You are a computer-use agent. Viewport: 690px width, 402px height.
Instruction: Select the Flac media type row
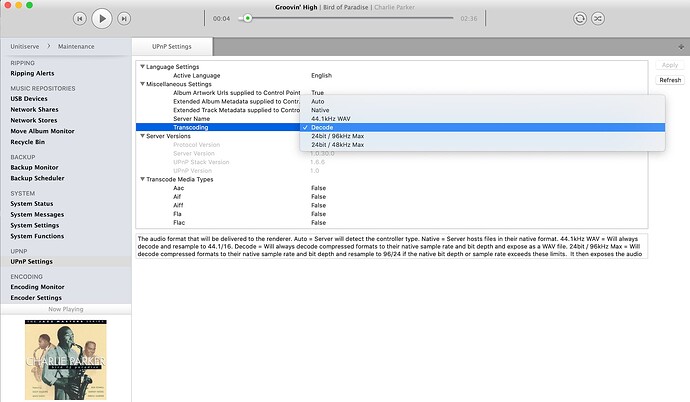[x=392, y=223]
